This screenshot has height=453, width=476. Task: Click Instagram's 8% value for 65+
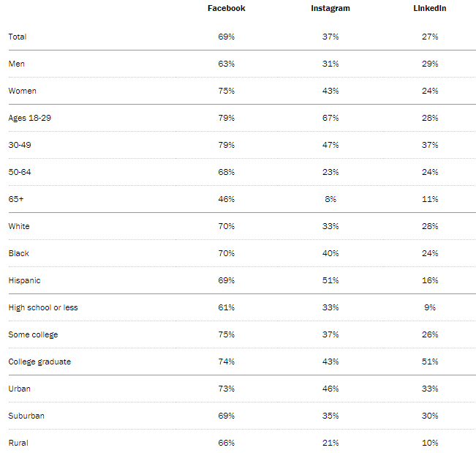(x=330, y=199)
